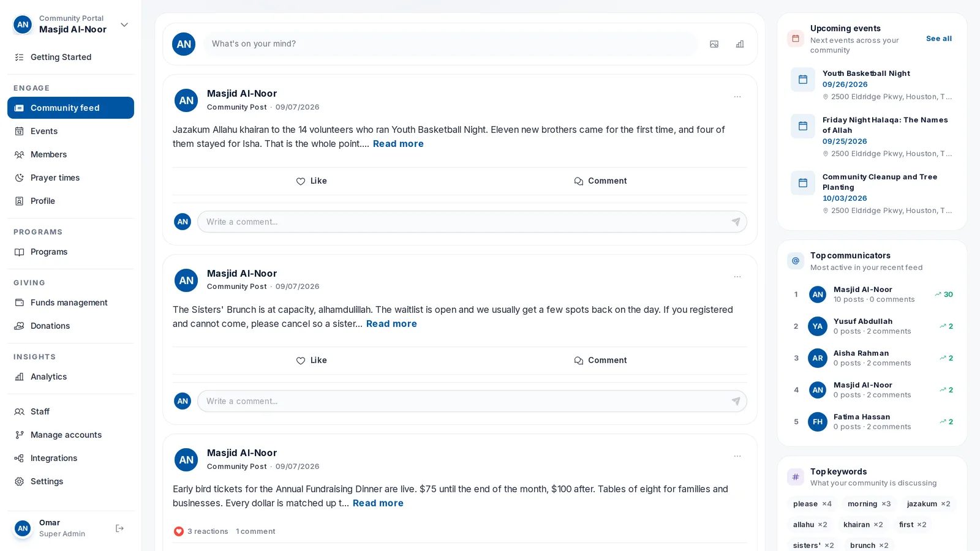The height and width of the screenshot is (551, 980).
Task: Click See all upcoming events
Action: 939,39
